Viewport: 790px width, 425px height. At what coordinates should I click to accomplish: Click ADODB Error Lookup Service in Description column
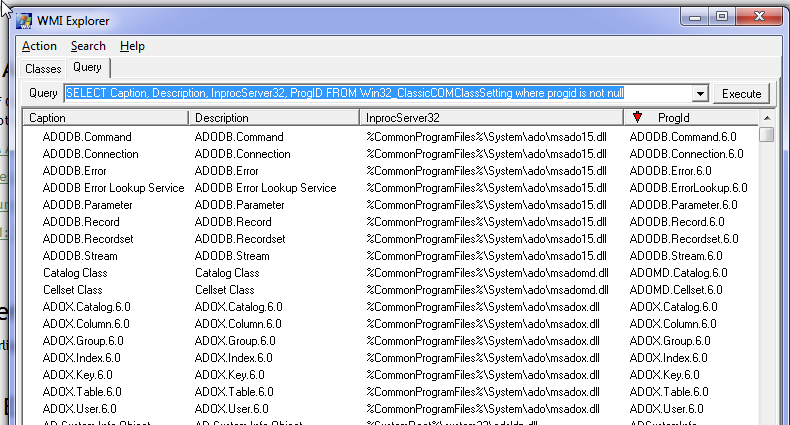(x=266, y=188)
